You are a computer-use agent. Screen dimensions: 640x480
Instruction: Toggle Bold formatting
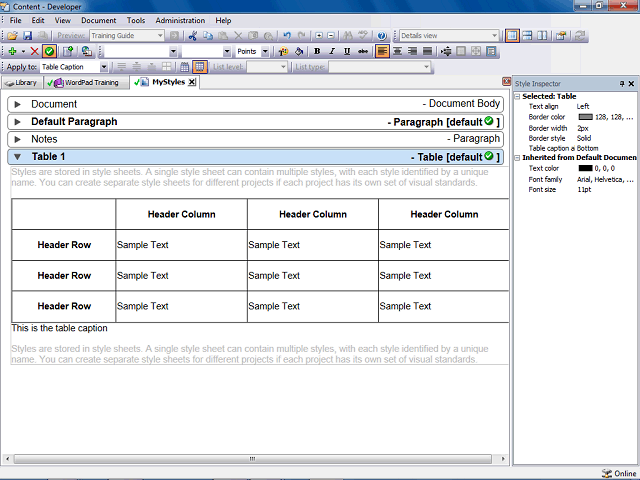pos(317,51)
